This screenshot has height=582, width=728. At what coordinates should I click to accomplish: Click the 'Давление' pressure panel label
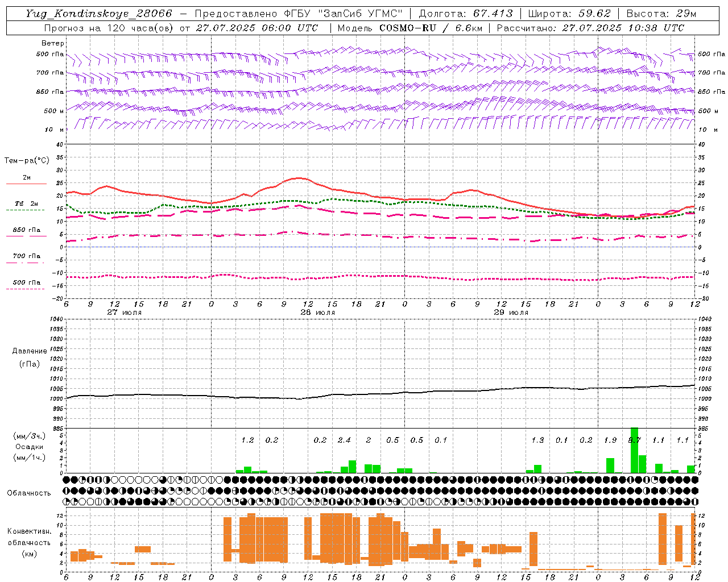point(30,351)
